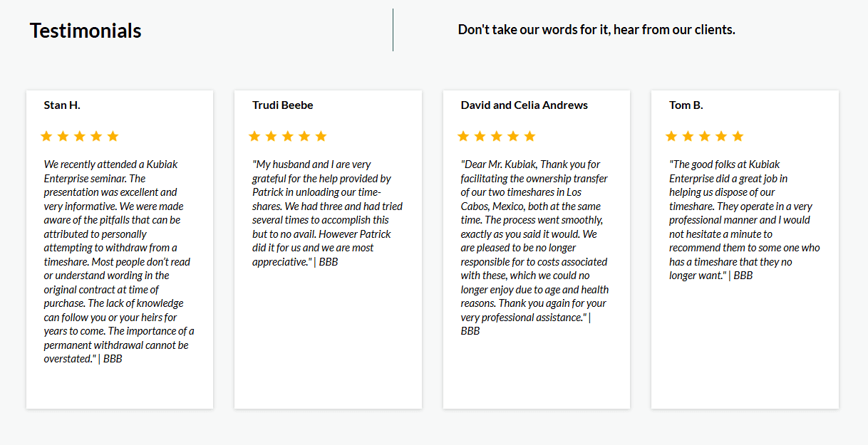Click the first star in Trudi Beebe's rating
Screen dimensions: 868x445
[254, 136]
